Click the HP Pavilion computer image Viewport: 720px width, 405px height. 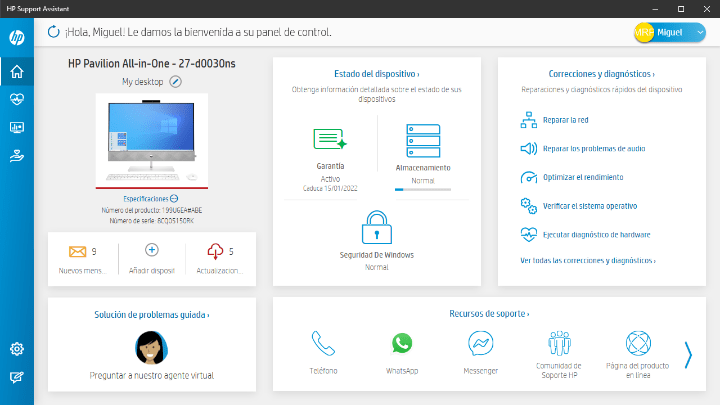[152, 141]
